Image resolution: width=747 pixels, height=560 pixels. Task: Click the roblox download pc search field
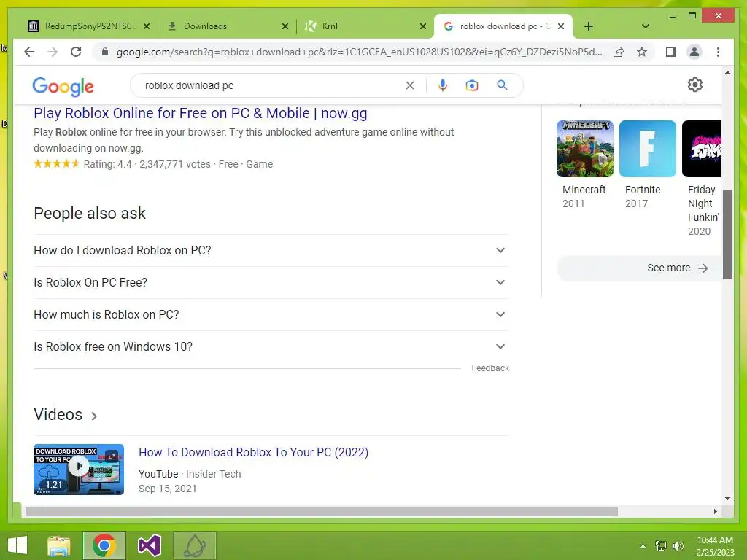pyautogui.click(x=271, y=85)
